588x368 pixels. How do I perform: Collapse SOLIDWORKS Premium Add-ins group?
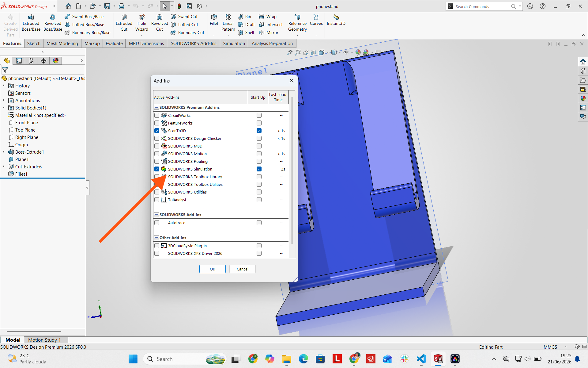[156, 107]
